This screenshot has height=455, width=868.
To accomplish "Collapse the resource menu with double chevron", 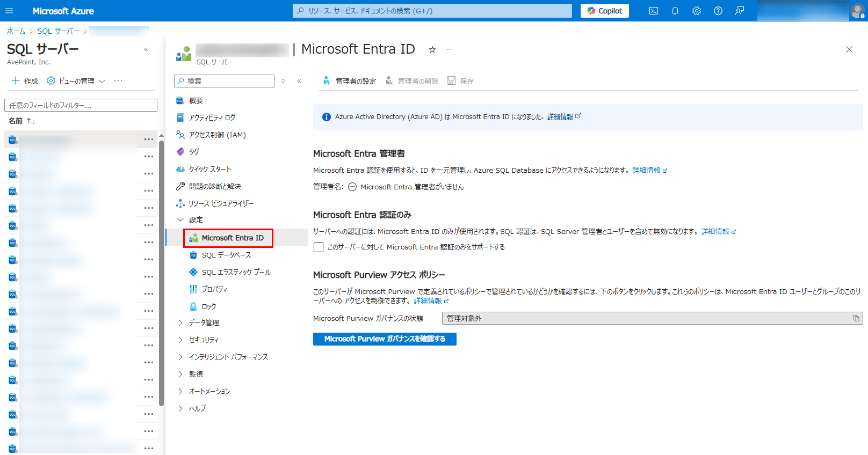I will [x=299, y=81].
